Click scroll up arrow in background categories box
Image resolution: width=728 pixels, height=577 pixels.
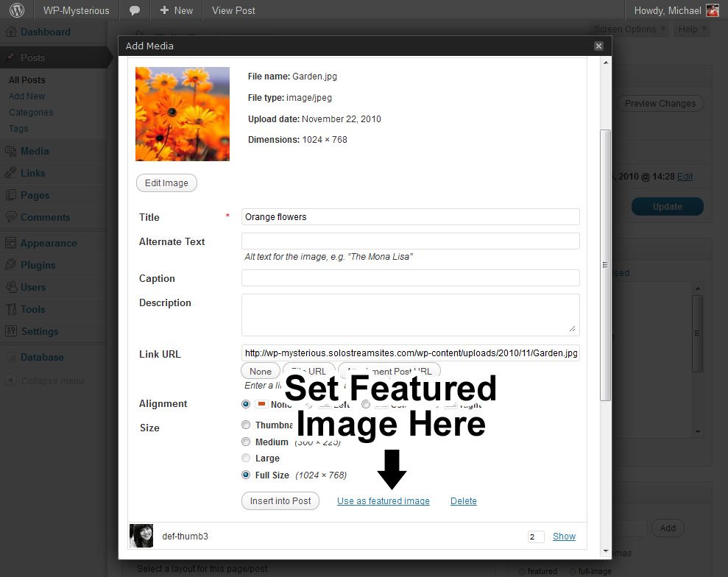697,288
